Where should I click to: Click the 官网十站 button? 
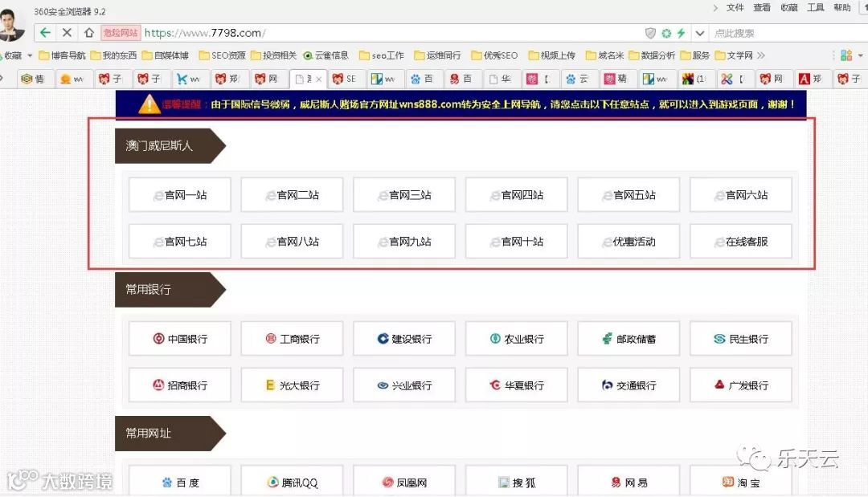pos(517,242)
